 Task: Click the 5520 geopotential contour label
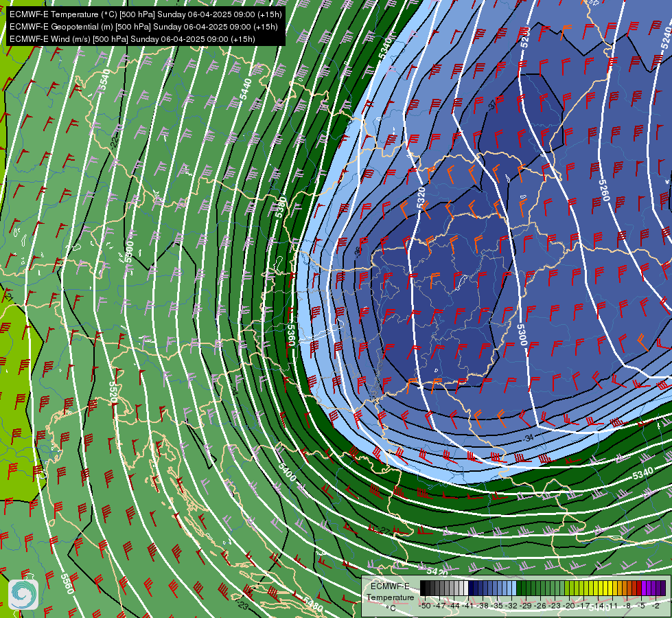pyautogui.click(x=113, y=392)
